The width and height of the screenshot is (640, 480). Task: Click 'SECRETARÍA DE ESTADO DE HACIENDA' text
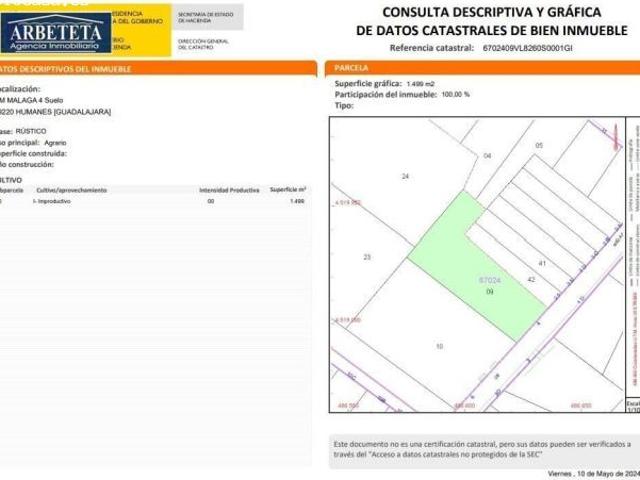tap(205, 17)
